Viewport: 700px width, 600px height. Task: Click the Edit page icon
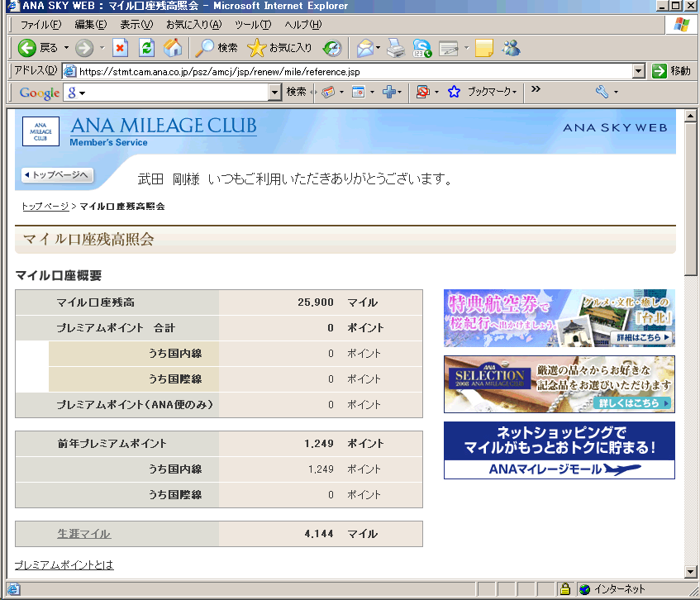click(x=449, y=48)
